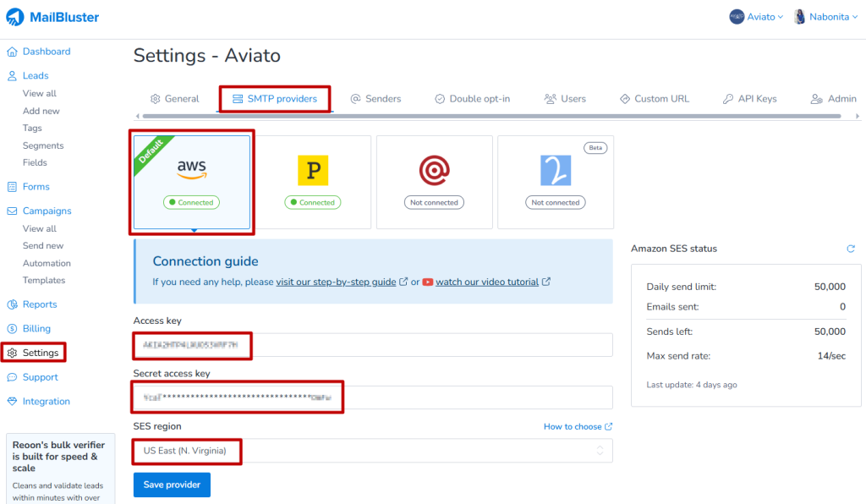Open the Aviato brand dropdown
The image size is (866, 504).
(755, 16)
